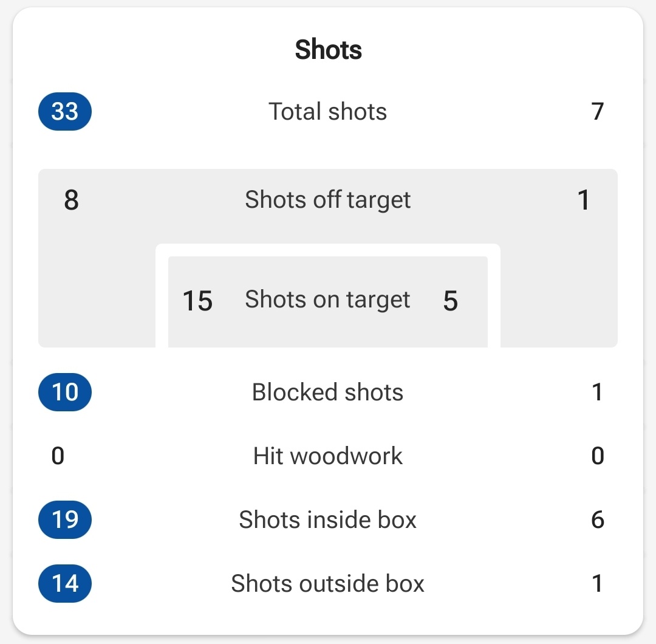This screenshot has width=656, height=644.
Task: Click the Shots section title
Action: [x=328, y=49]
